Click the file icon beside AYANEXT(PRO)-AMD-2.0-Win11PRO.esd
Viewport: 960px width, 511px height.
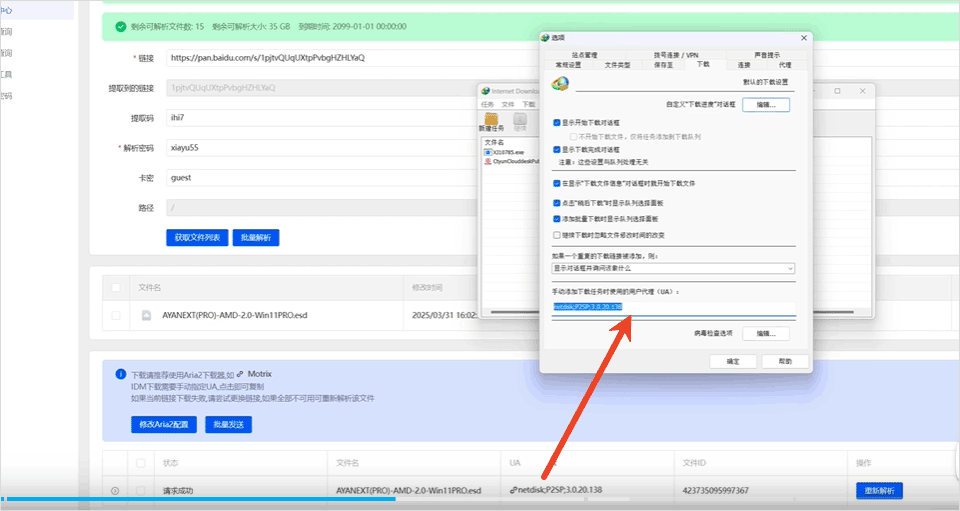pos(145,315)
